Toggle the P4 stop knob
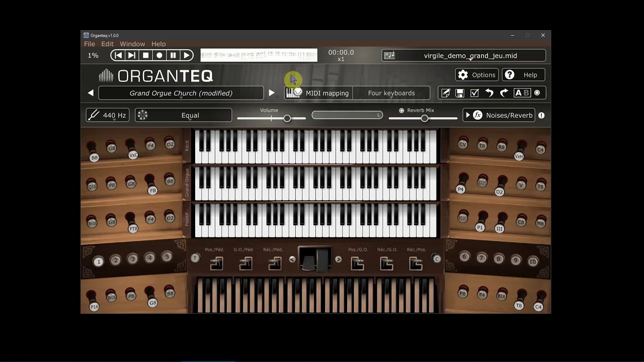The width and height of the screenshot is (644, 362). pyautogui.click(x=460, y=189)
